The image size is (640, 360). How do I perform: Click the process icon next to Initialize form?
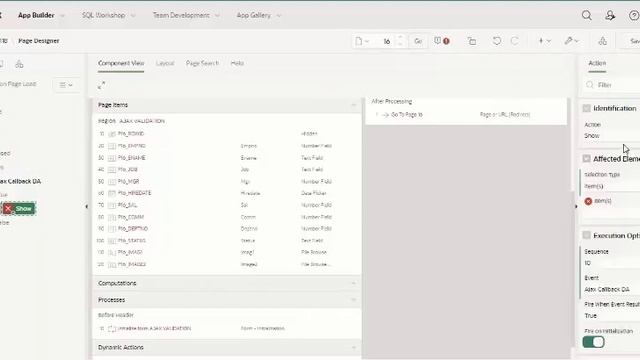tap(112, 329)
